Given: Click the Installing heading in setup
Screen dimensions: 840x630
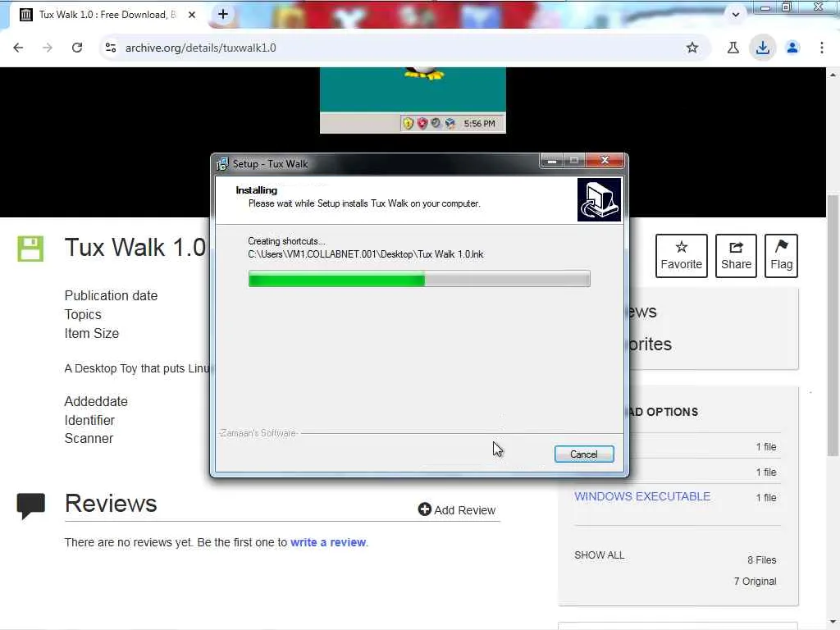Looking at the screenshot, I should click(x=256, y=190).
